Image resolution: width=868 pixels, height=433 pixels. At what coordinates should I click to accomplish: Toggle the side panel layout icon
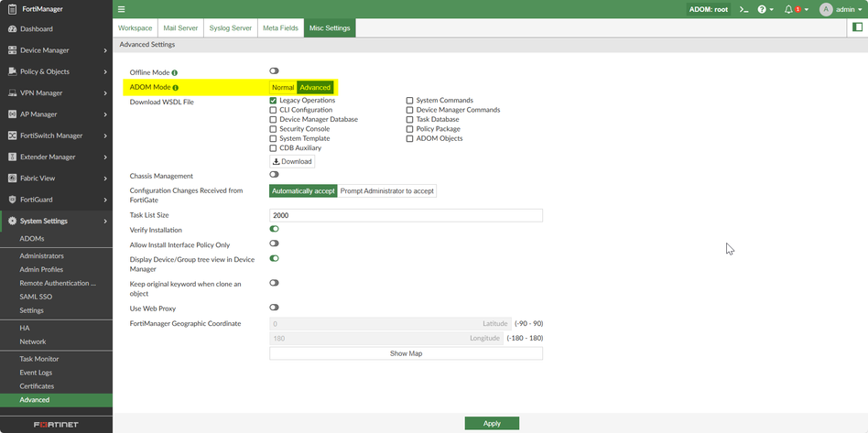click(x=858, y=27)
